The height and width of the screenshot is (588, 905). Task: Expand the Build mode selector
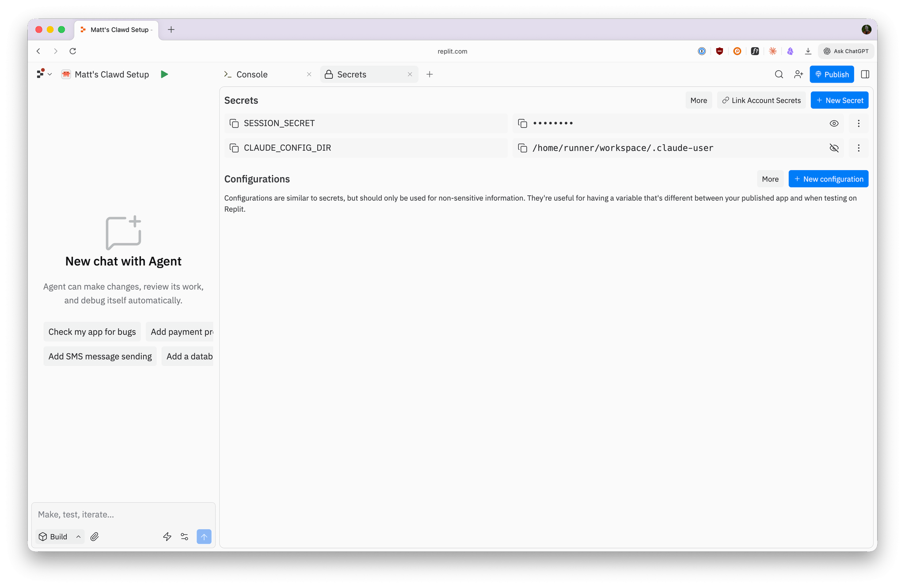coord(60,537)
